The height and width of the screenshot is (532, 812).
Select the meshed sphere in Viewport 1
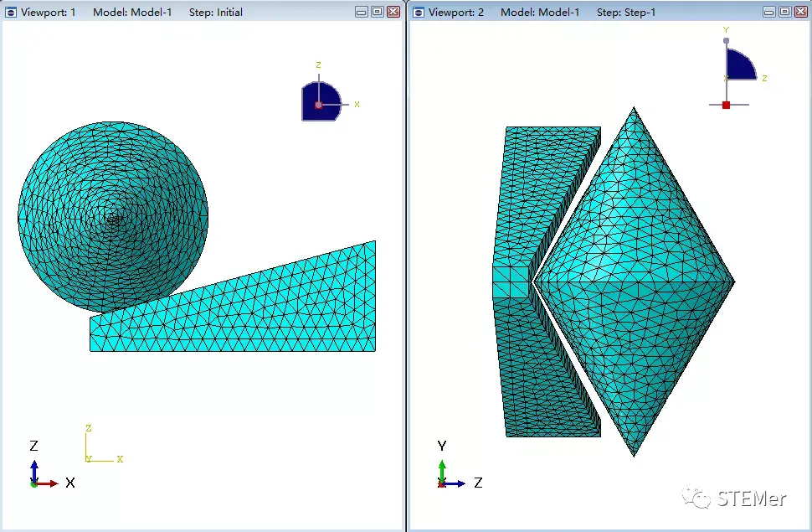(x=113, y=217)
